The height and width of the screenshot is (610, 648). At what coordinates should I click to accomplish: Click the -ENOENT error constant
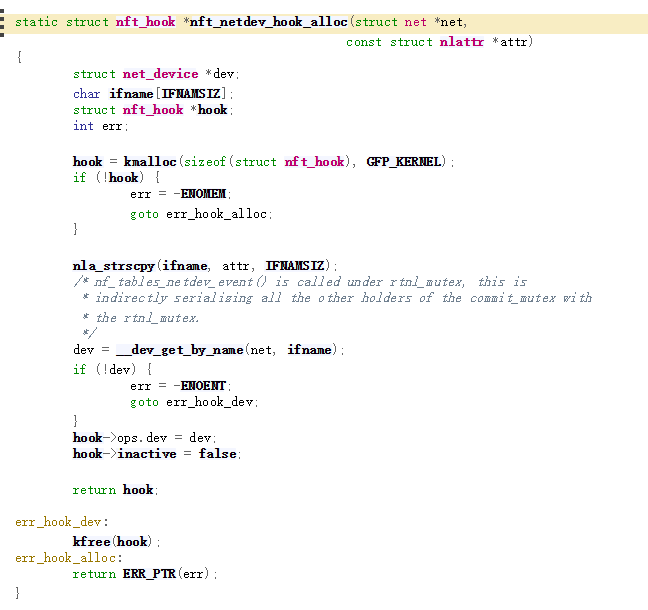tap(200, 386)
